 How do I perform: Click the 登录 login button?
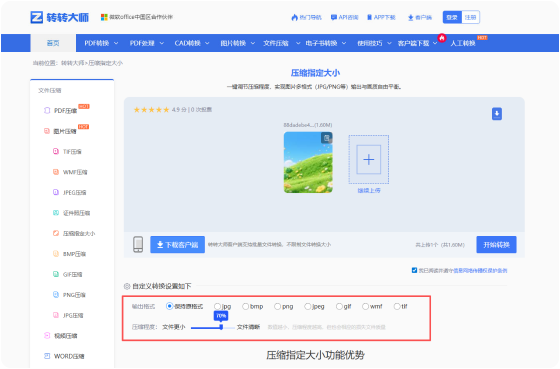pyautogui.click(x=452, y=17)
